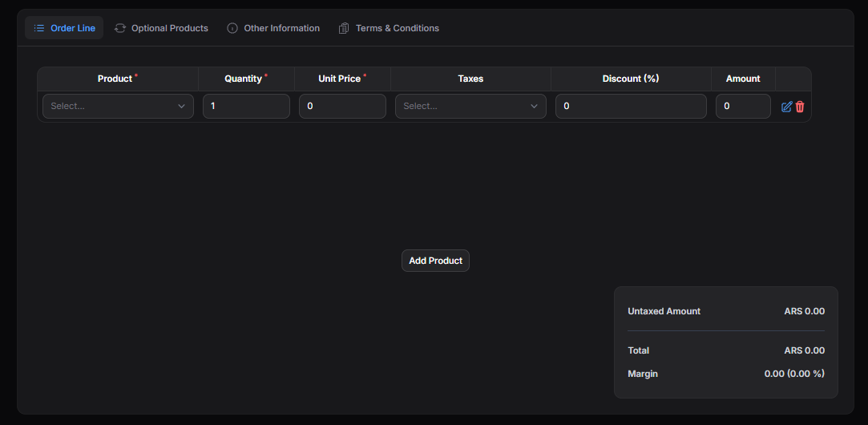Click the Taxes column header
The height and width of the screenshot is (425, 868).
[470, 79]
